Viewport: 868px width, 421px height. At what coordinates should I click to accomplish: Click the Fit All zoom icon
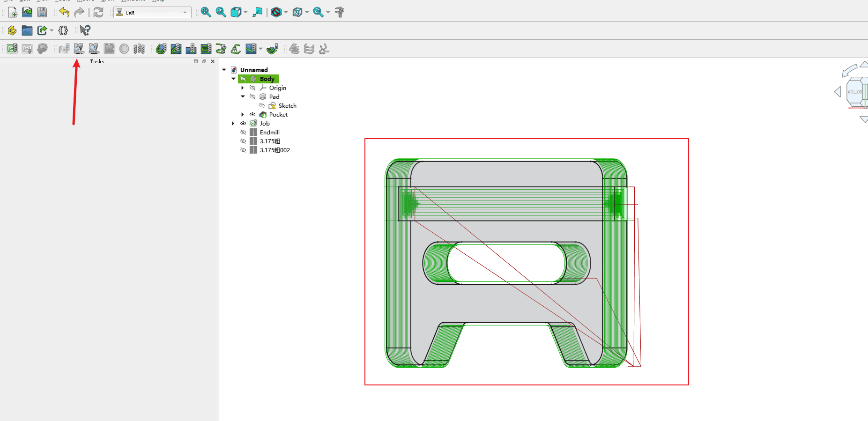pos(206,12)
